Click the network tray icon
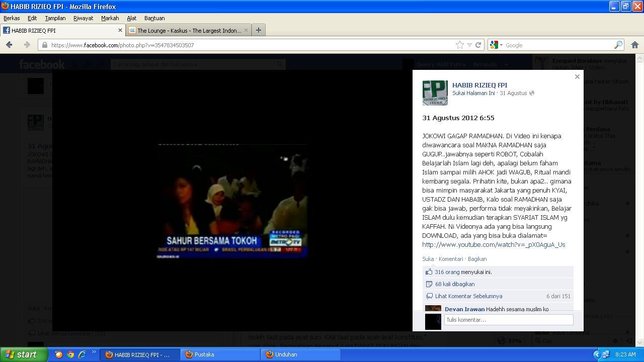Viewport: 644px width, 362px height. click(605, 354)
